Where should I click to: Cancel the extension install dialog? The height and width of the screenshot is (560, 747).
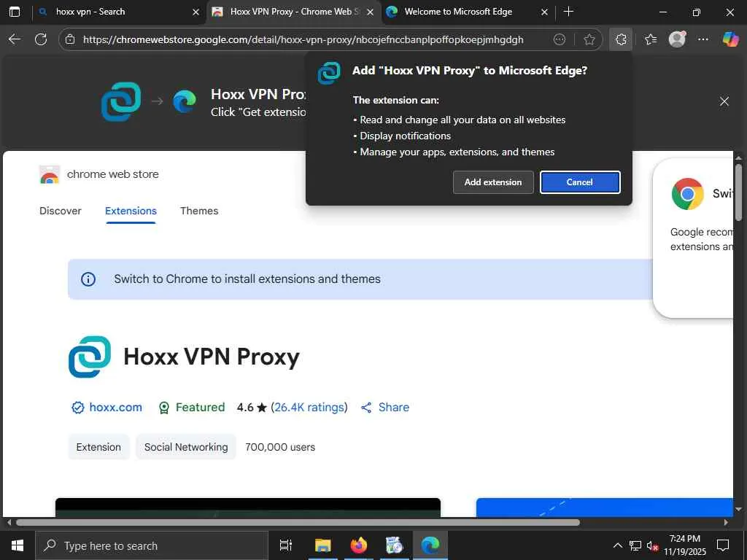(580, 182)
